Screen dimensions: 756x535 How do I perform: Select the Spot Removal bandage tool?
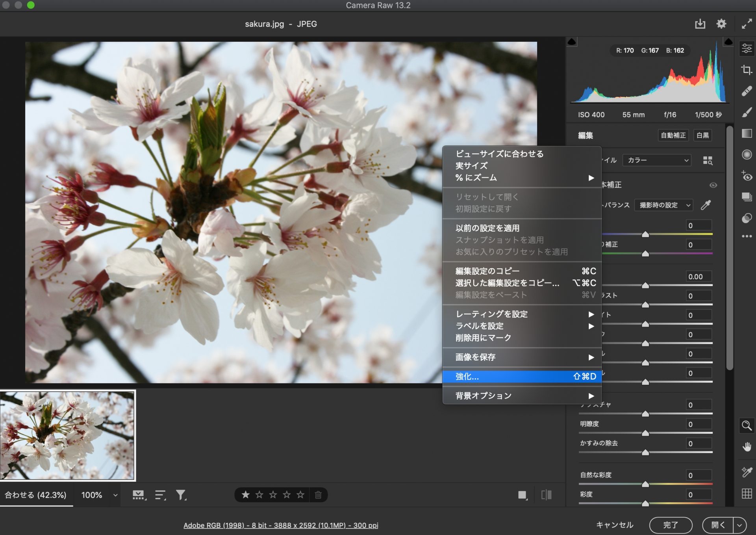click(x=747, y=91)
